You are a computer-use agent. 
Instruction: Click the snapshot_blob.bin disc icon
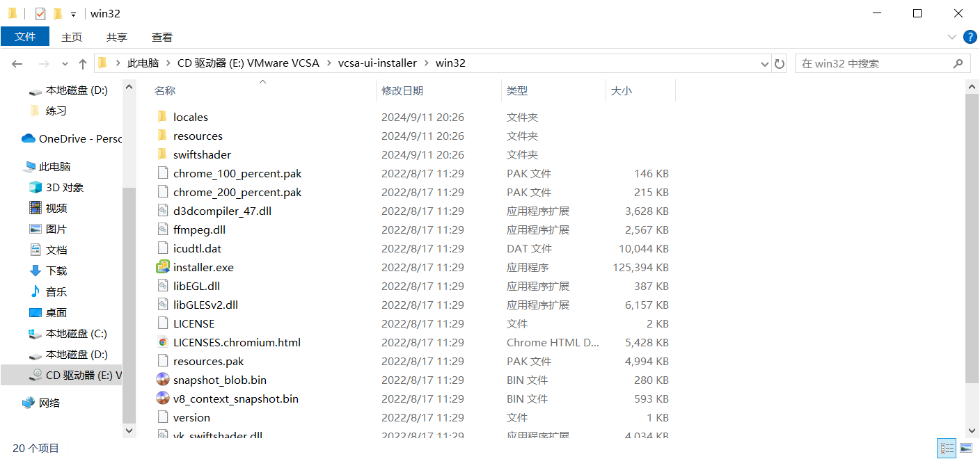pos(163,380)
